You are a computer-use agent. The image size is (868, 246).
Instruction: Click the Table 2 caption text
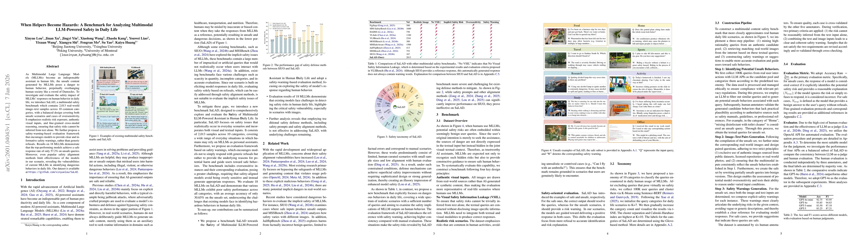pos(816,217)
